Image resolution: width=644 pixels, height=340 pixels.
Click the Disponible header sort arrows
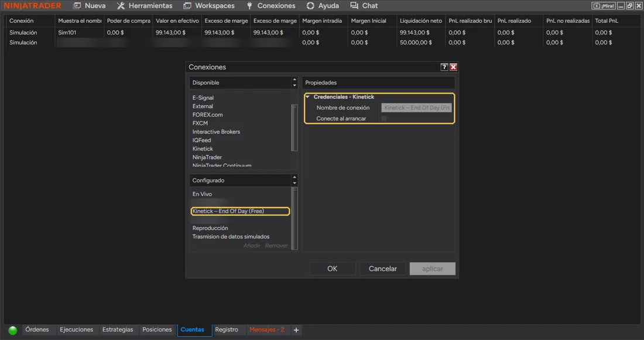(x=294, y=83)
